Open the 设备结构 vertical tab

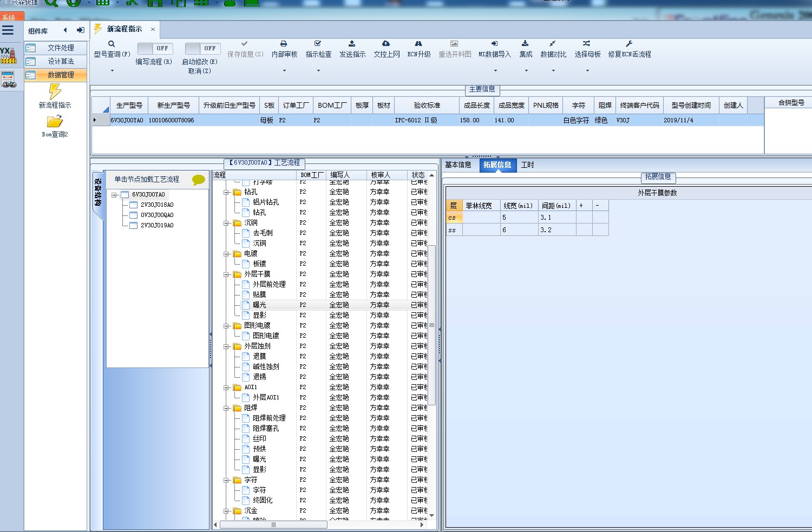coord(97,192)
